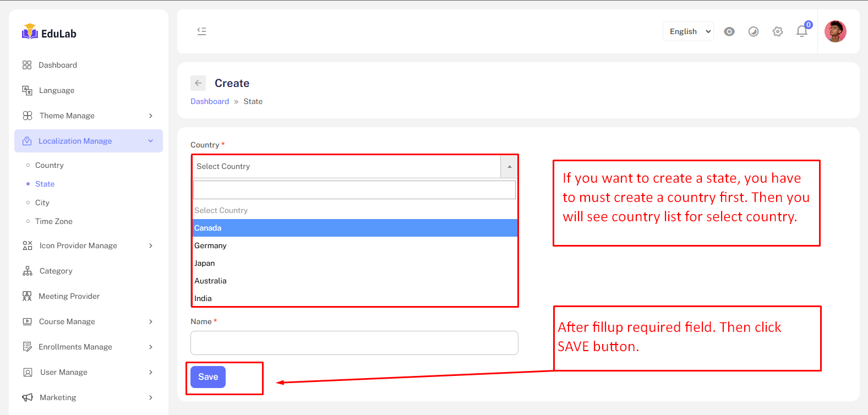868x415 pixels.
Task: Click the Name input field
Action: [354, 343]
